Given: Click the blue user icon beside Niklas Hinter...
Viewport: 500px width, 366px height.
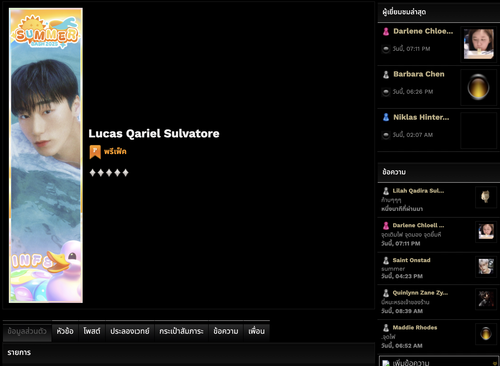Looking at the screenshot, I should [386, 117].
